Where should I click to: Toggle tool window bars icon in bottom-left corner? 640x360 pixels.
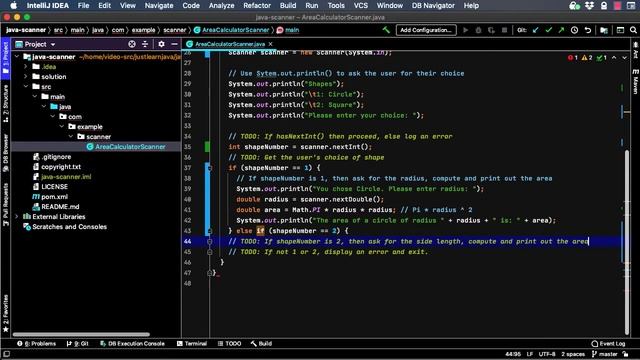(6, 354)
